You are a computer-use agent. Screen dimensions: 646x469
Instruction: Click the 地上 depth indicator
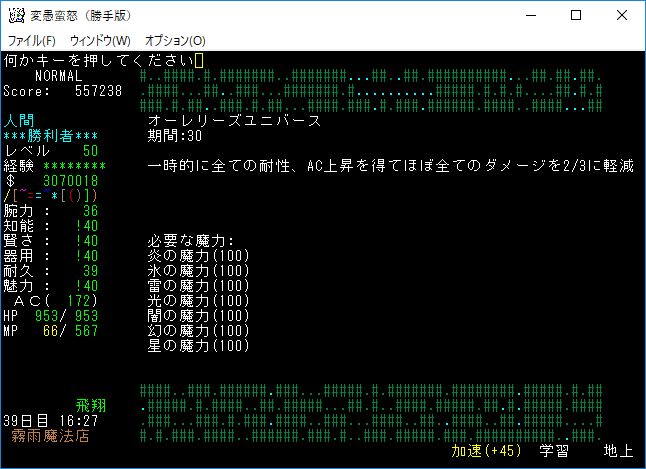pos(619,451)
